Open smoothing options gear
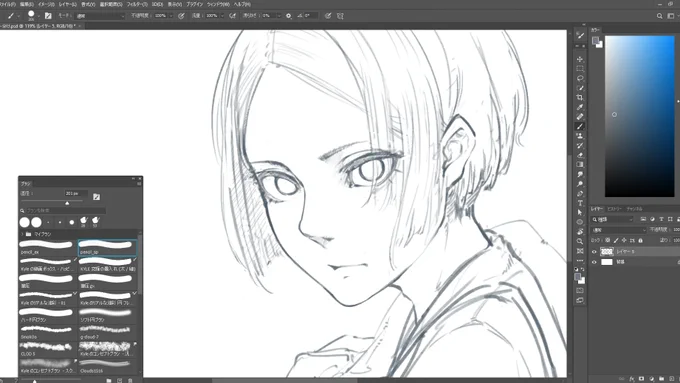680x383 pixels. [288, 16]
